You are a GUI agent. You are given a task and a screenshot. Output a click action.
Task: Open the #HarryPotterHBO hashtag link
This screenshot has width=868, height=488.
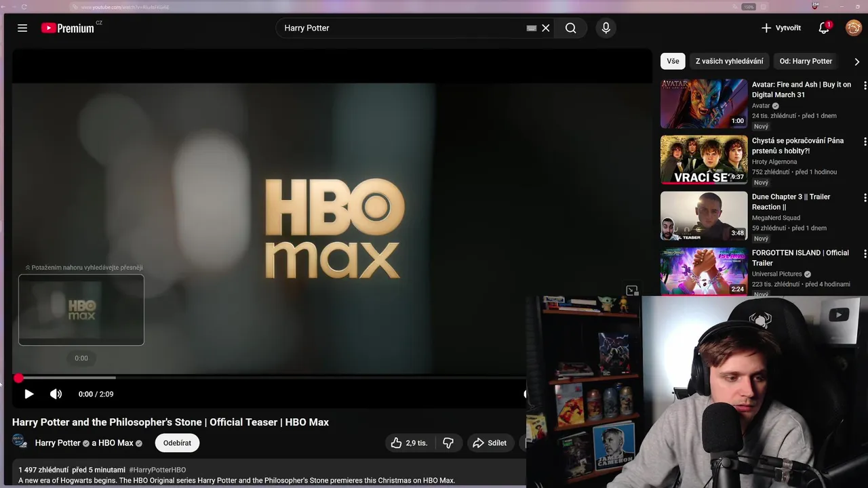(x=157, y=470)
